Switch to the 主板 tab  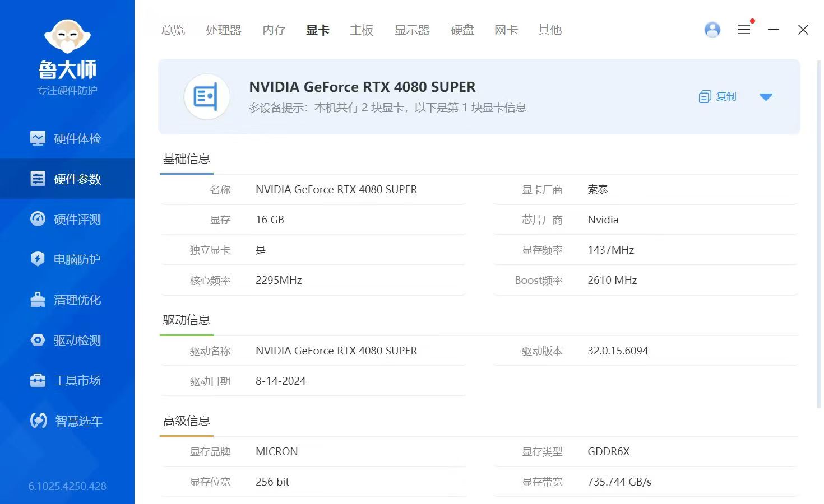pyautogui.click(x=362, y=30)
